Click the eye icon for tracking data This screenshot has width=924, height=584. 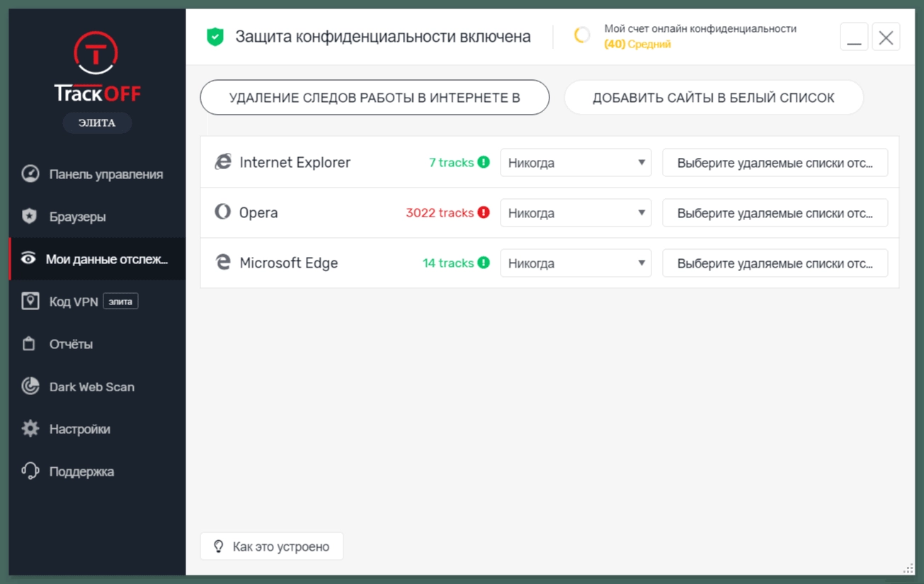point(28,258)
